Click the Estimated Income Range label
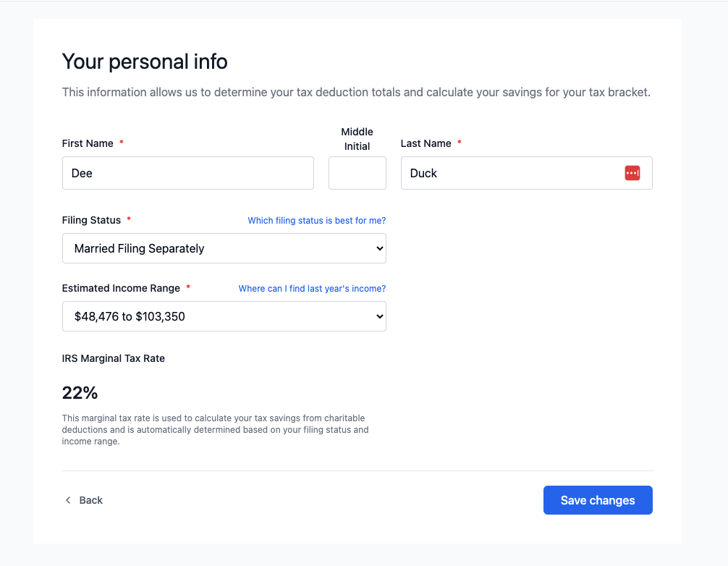The height and width of the screenshot is (566, 728). tap(121, 288)
